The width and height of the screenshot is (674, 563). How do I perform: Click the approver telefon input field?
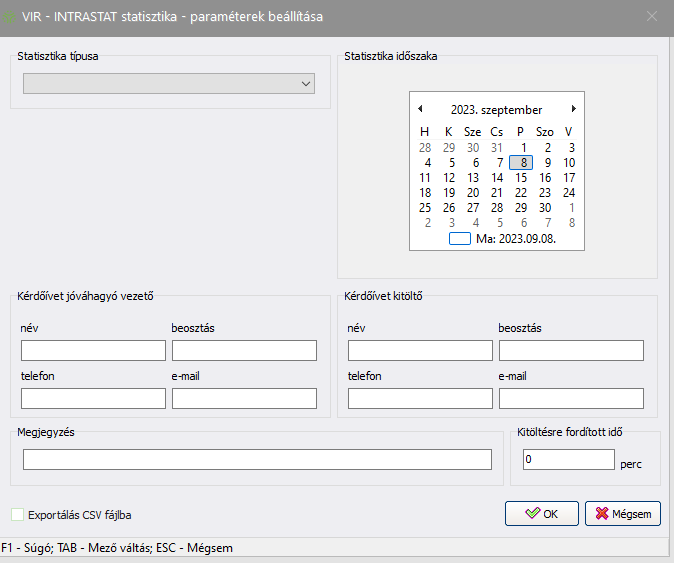(x=93, y=398)
